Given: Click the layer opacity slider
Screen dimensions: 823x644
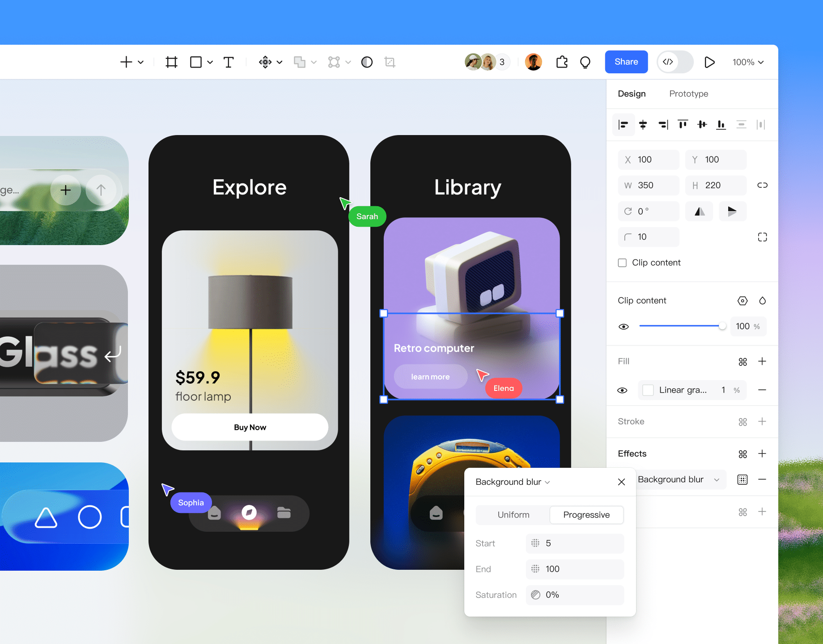Looking at the screenshot, I should [x=681, y=326].
